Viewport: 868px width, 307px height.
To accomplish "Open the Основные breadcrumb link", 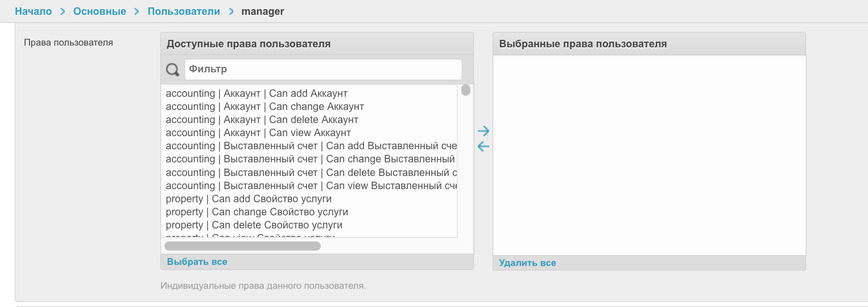I will click(x=100, y=11).
